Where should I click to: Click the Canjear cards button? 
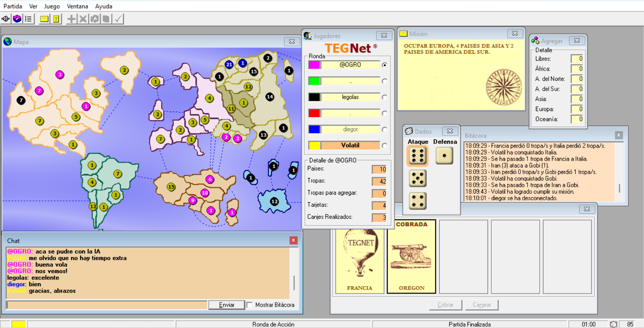(482, 305)
